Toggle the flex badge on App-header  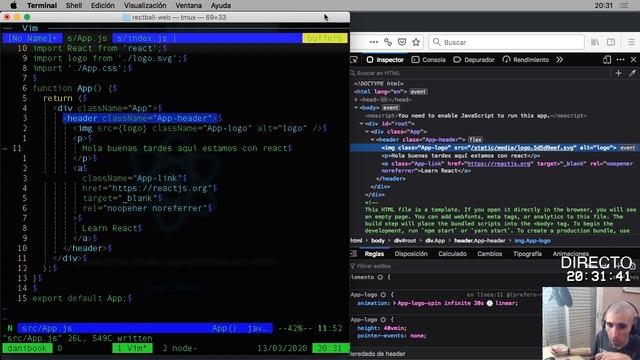point(476,140)
